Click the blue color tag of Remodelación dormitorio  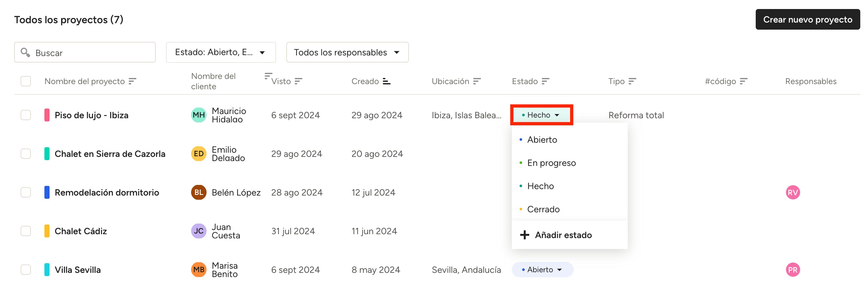click(x=47, y=193)
